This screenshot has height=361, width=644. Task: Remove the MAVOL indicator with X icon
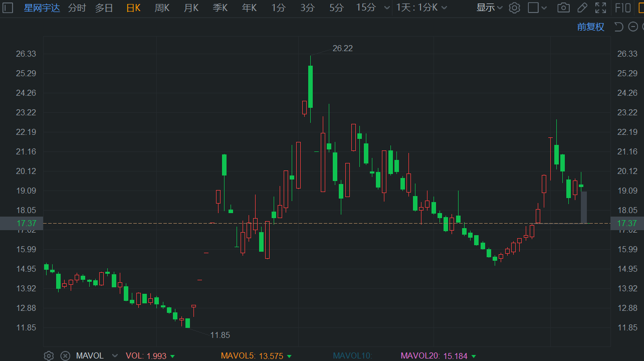[65, 356]
